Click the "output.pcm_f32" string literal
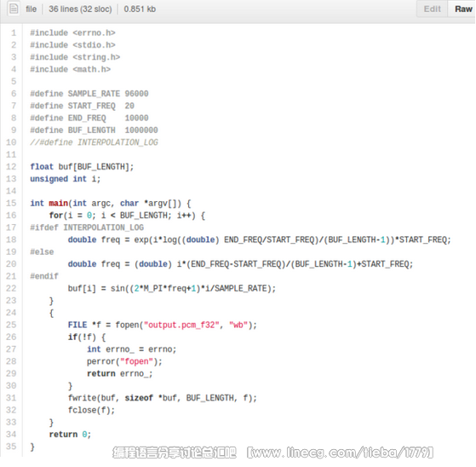The width and height of the screenshot is (476, 467). click(x=181, y=325)
